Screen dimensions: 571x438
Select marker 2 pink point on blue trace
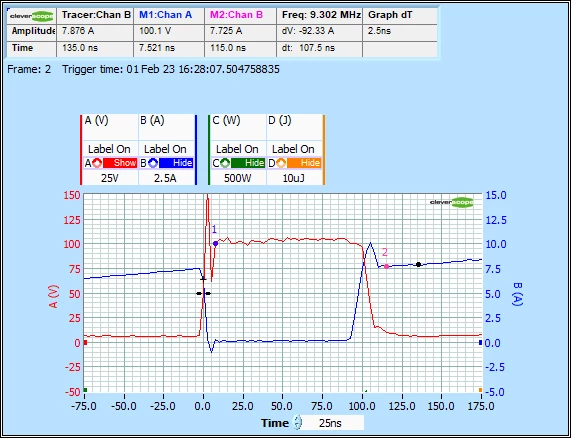(386, 267)
